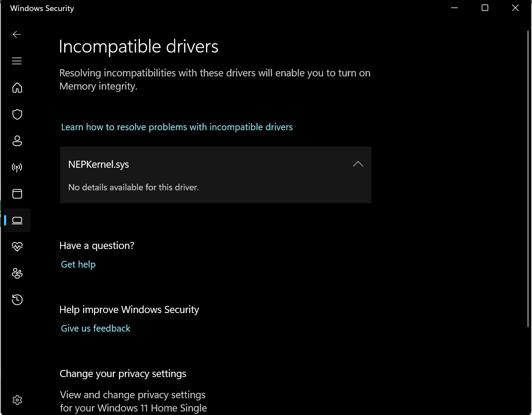Minimize the Windows Security window

[x=454, y=8]
